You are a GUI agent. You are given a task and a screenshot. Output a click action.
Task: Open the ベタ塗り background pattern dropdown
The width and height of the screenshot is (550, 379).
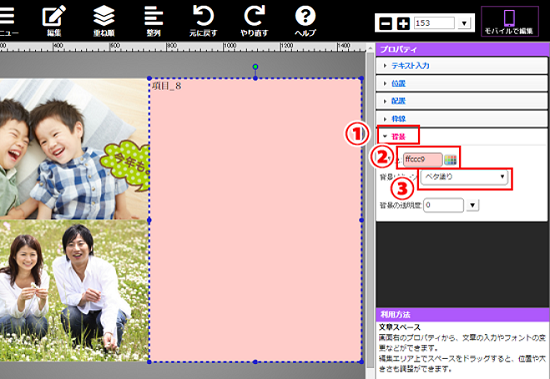tap(464, 177)
